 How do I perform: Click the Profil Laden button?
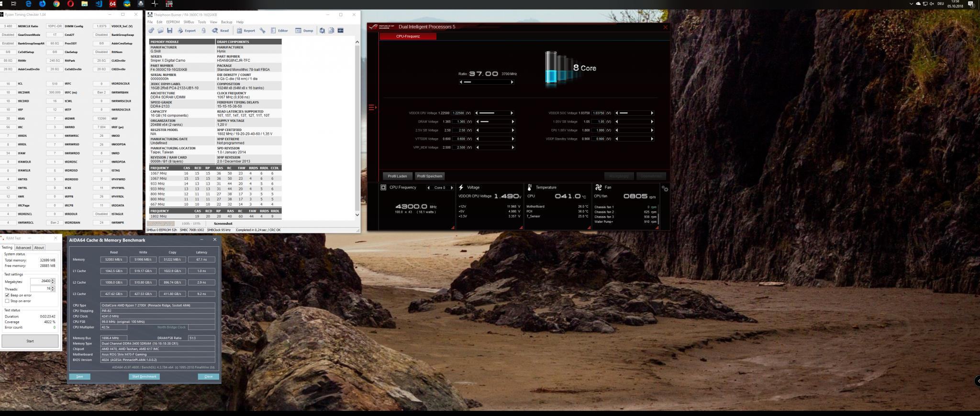[x=397, y=176]
